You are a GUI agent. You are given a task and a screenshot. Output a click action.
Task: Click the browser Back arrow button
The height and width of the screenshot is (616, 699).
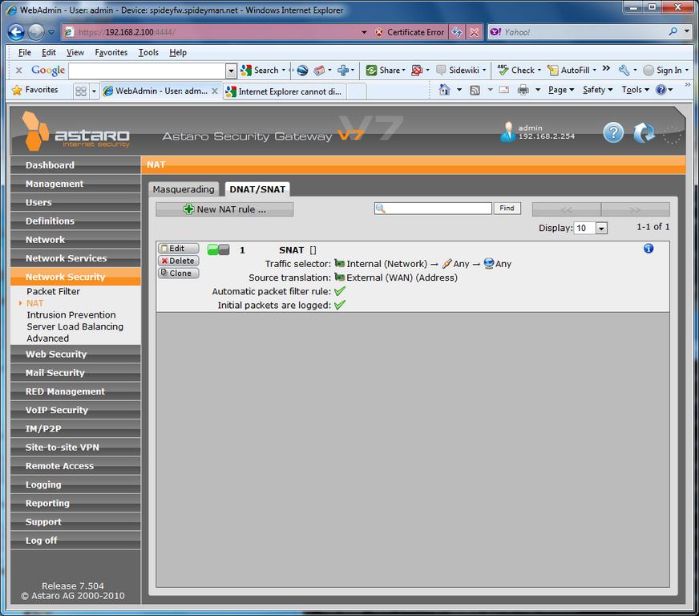click(x=16, y=32)
